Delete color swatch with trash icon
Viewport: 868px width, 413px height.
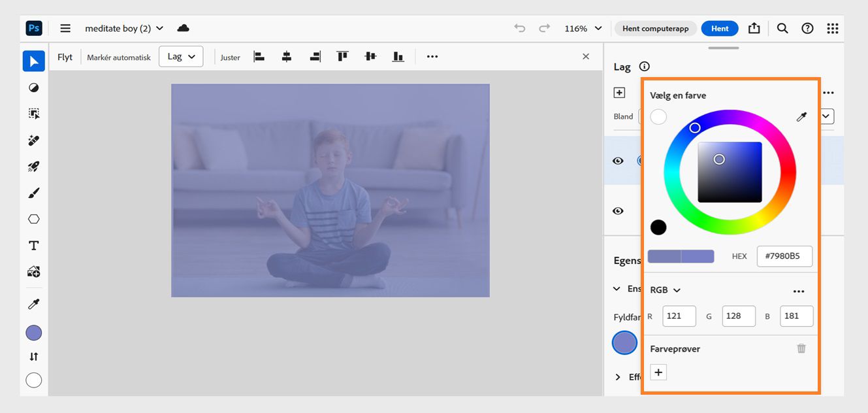pyautogui.click(x=801, y=349)
